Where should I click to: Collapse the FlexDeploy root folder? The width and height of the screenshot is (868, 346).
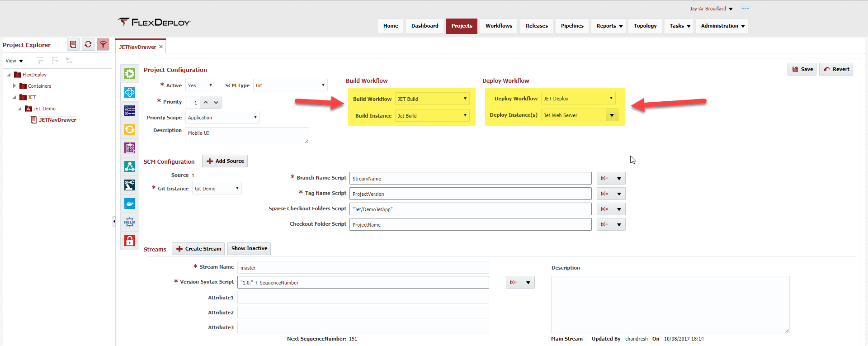9,75
